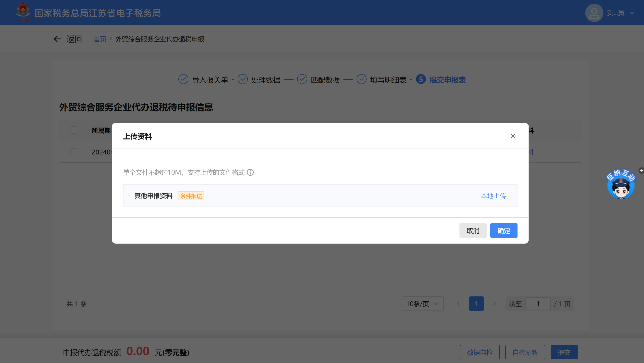Open the 10条/页 page size dropdown

pyautogui.click(x=423, y=304)
